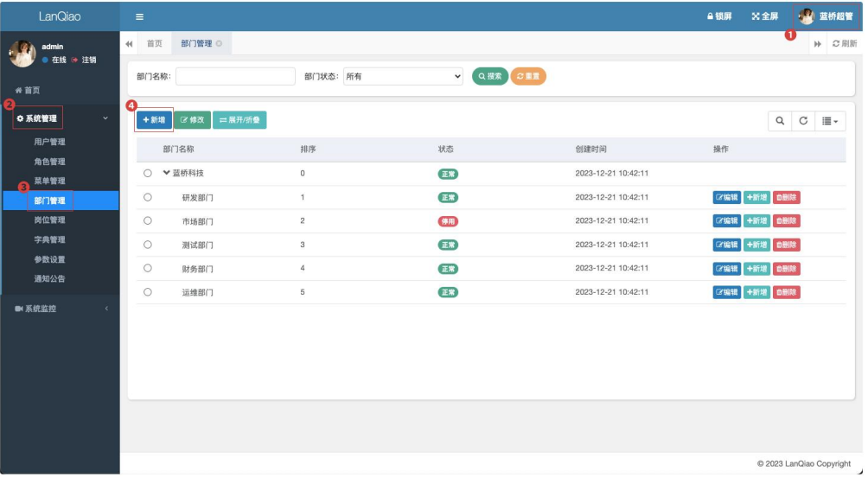Open 岗位管理 in sidebar
The height and width of the screenshot is (478, 868).
50,220
